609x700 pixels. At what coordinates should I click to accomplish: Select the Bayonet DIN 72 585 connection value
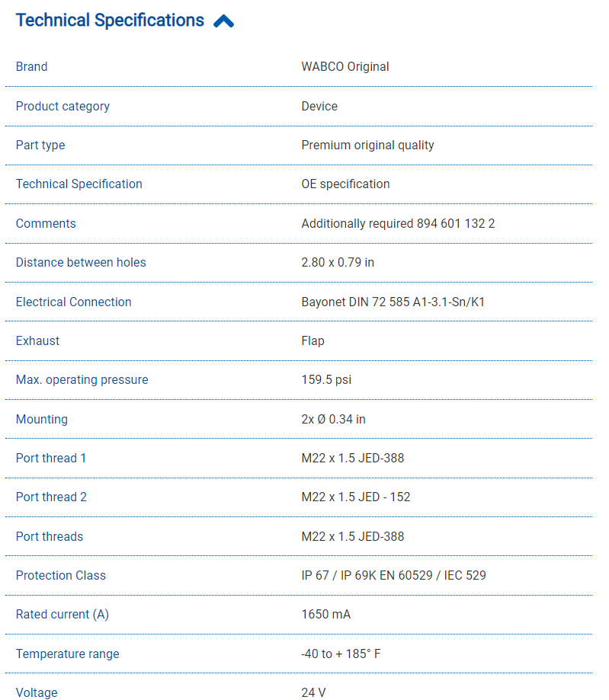pyautogui.click(x=393, y=302)
